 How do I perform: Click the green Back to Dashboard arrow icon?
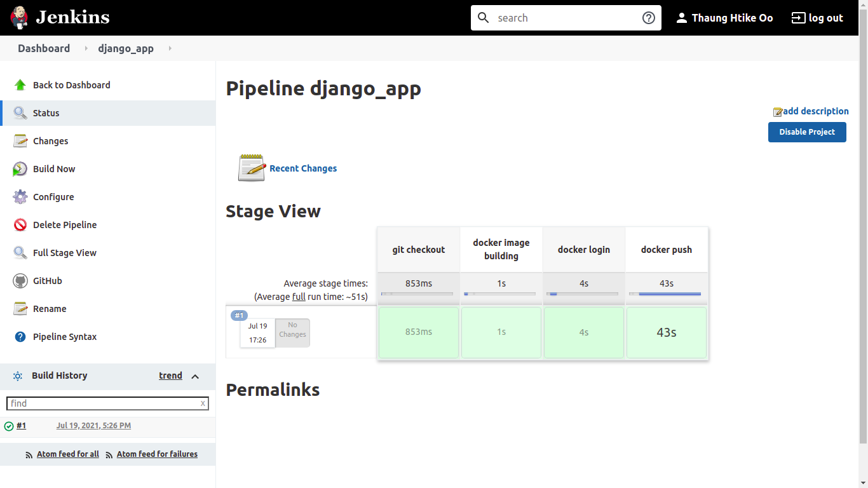click(x=20, y=85)
